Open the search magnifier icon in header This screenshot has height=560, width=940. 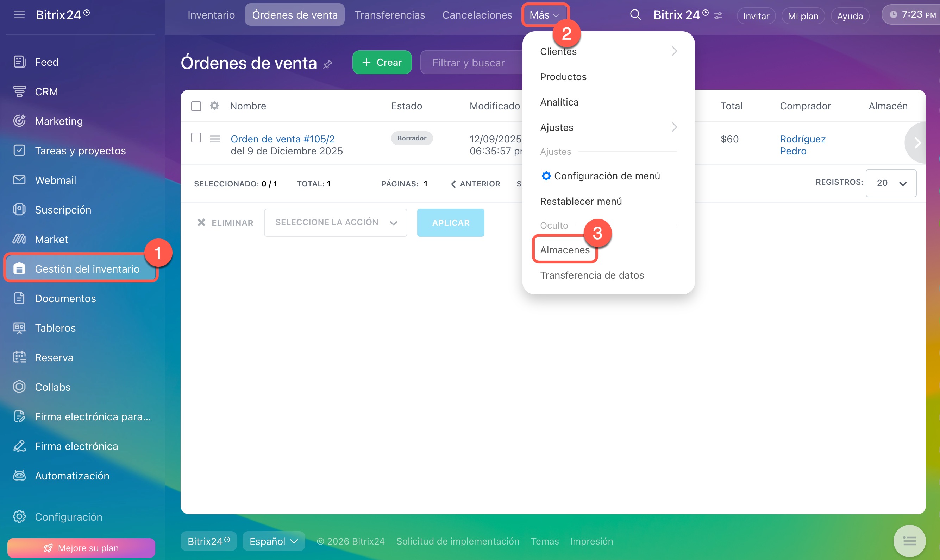tap(635, 15)
